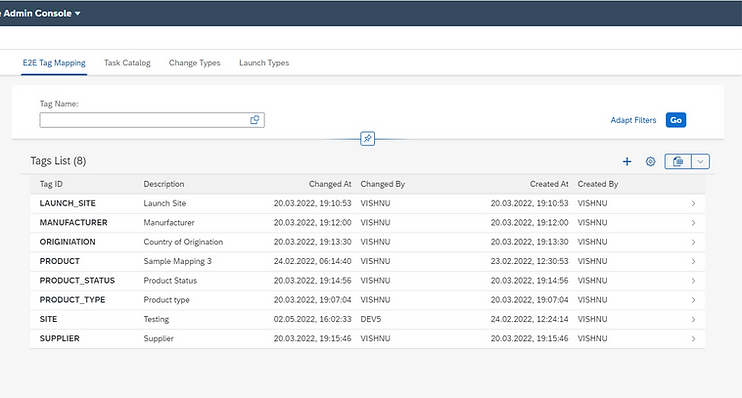The image size is (742, 398).
Task: Click the Tags List (8) title
Action: click(x=58, y=161)
